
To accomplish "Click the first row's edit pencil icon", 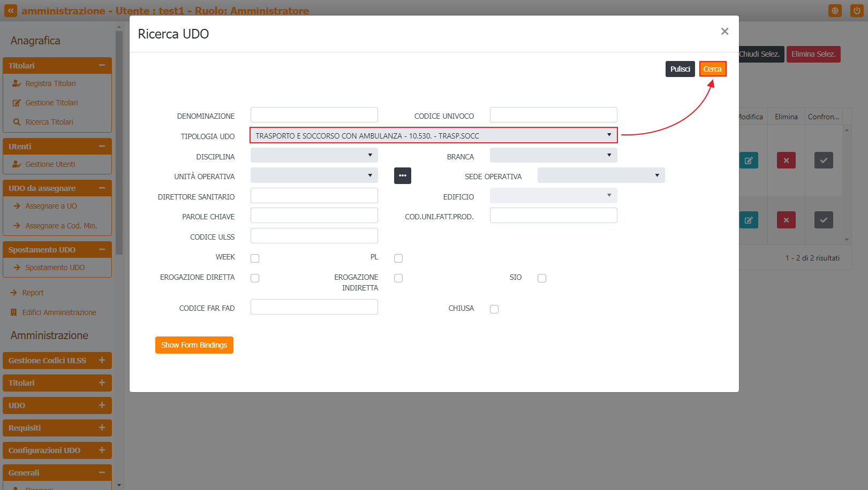I will click(748, 160).
